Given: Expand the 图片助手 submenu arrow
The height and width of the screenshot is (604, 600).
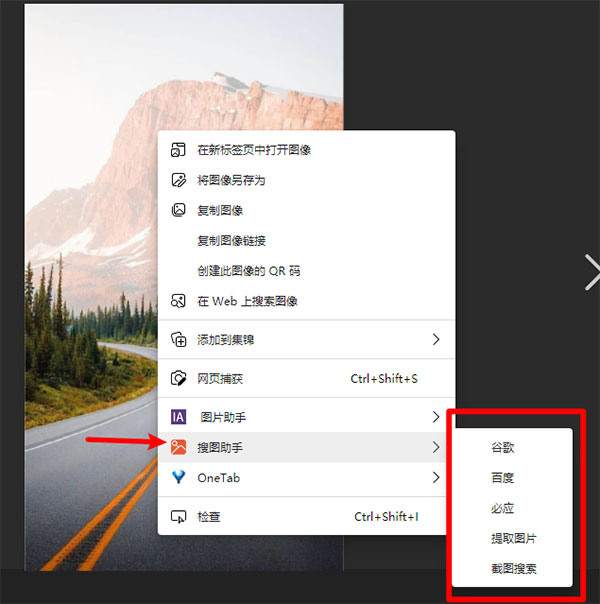Looking at the screenshot, I should click(436, 417).
